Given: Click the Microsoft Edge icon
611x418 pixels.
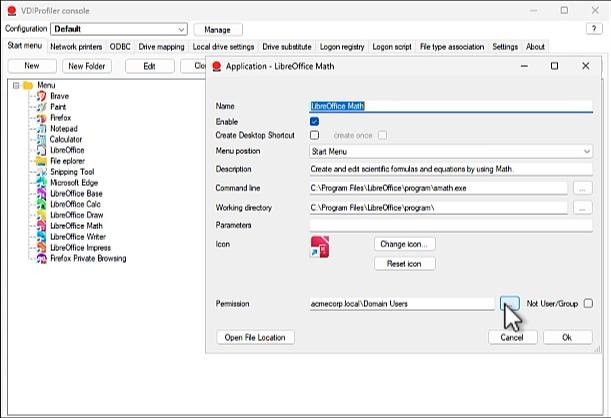Looking at the screenshot, I should pos(41,182).
